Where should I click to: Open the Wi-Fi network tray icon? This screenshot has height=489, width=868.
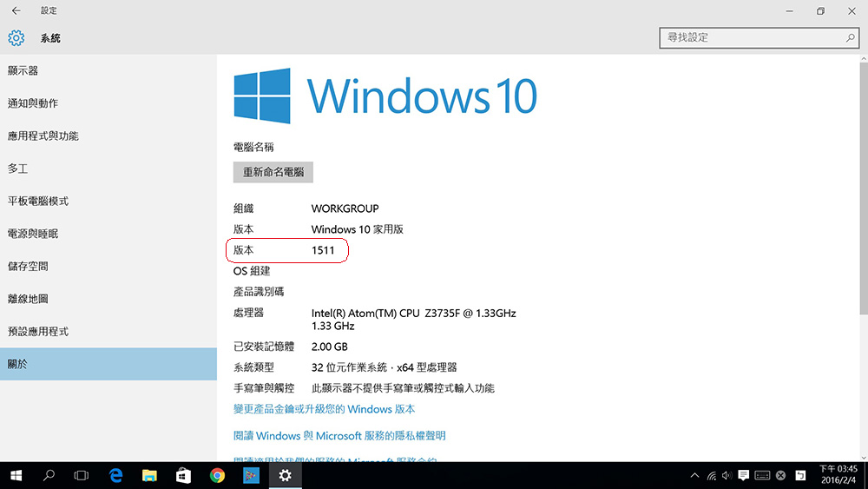tap(712, 475)
